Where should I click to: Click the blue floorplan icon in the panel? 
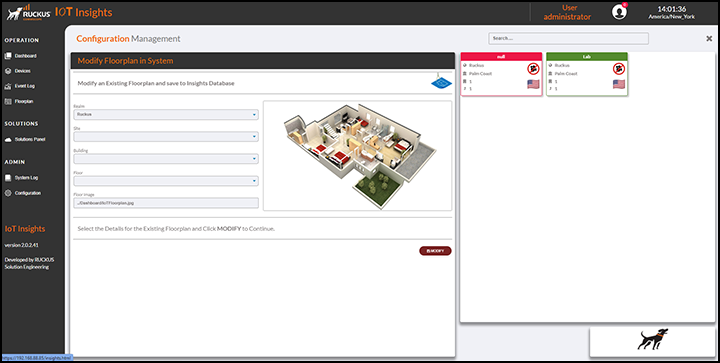(441, 83)
